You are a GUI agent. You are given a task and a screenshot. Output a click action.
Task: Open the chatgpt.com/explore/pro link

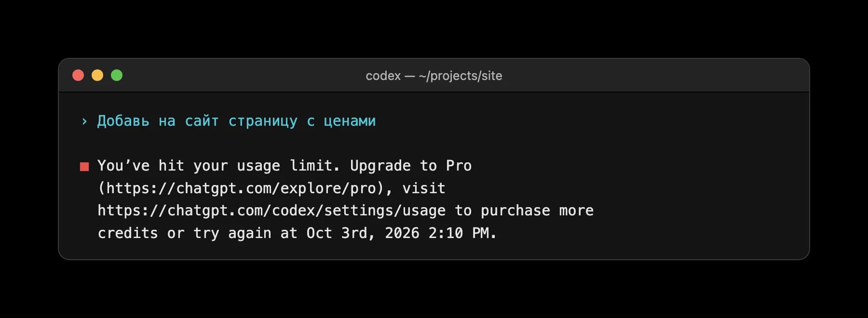(242, 188)
